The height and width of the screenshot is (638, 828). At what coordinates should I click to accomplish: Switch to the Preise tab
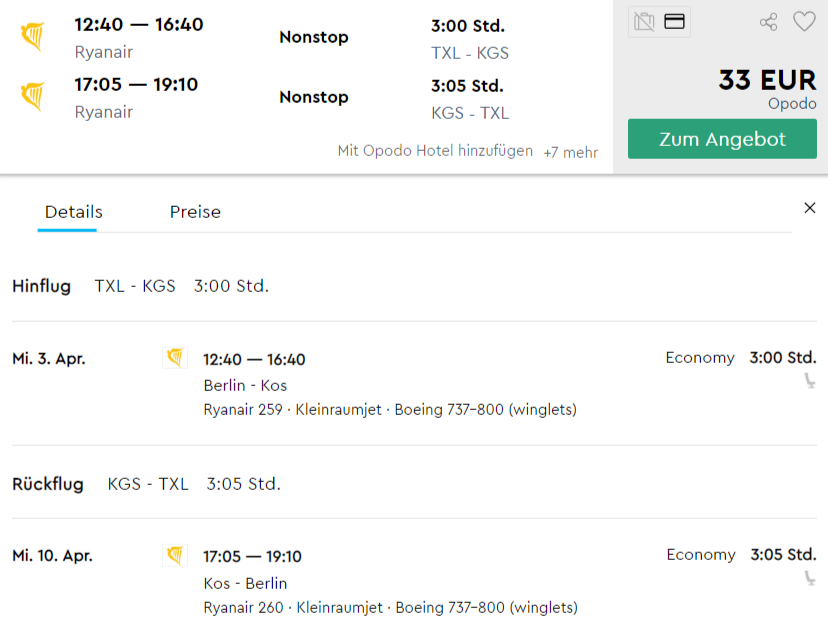coord(195,211)
